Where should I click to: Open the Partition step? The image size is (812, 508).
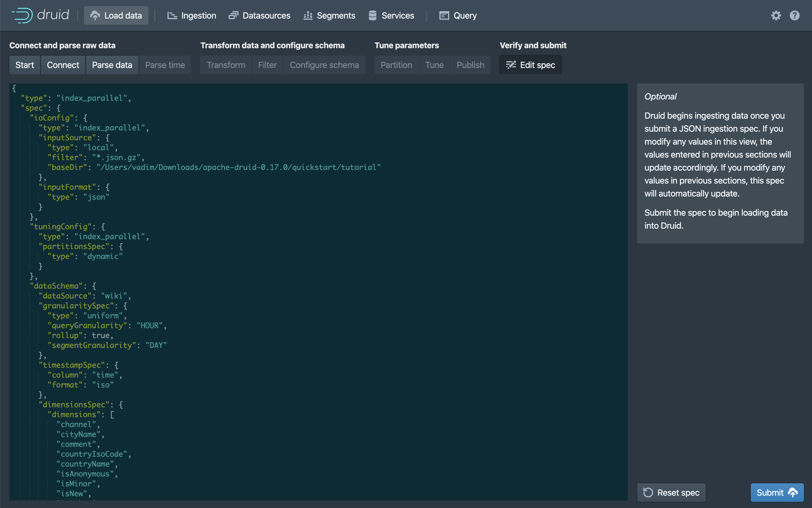coord(396,65)
